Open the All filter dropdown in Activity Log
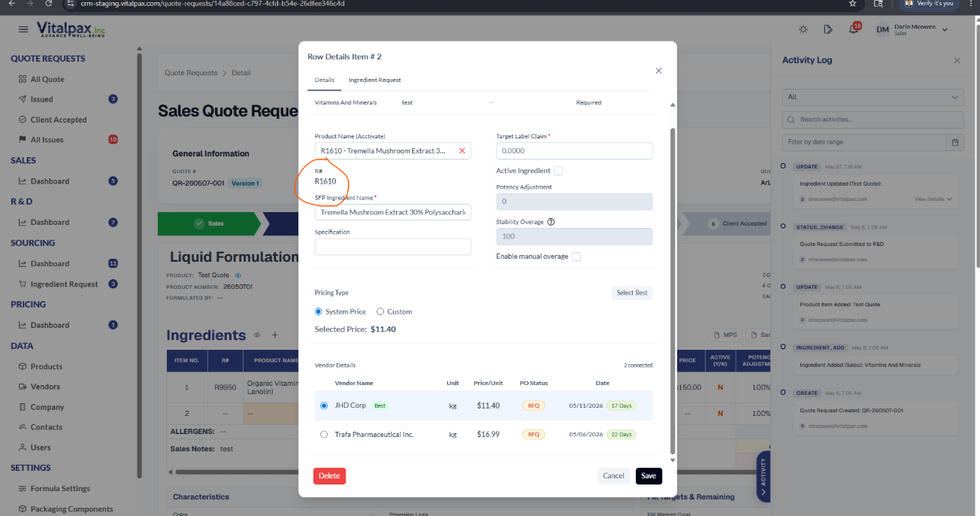The image size is (980, 516). [873, 97]
